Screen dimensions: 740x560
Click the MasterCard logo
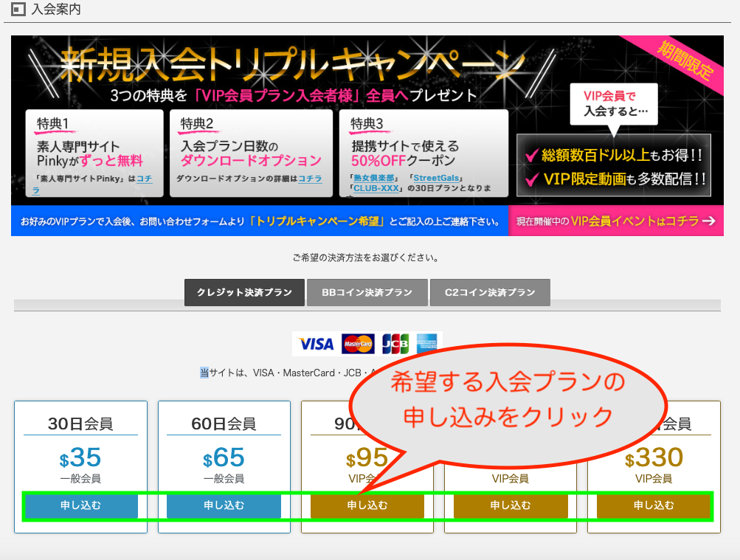click(358, 344)
